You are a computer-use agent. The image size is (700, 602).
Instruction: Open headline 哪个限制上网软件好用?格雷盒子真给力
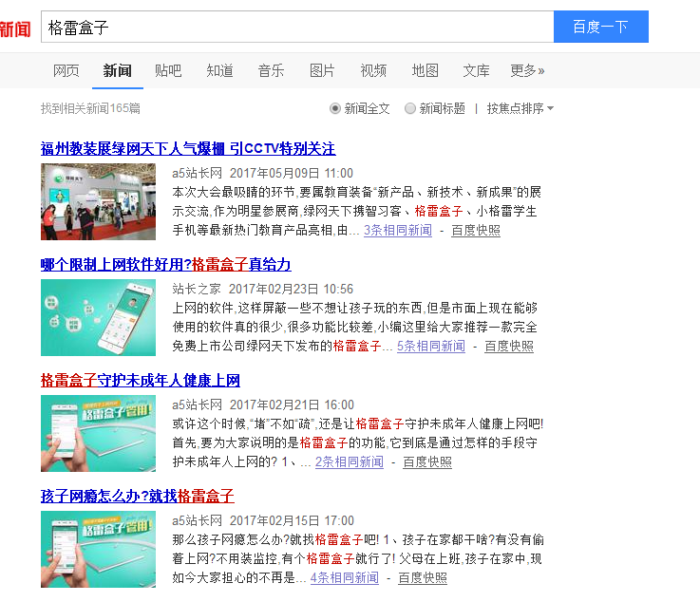click(165, 265)
